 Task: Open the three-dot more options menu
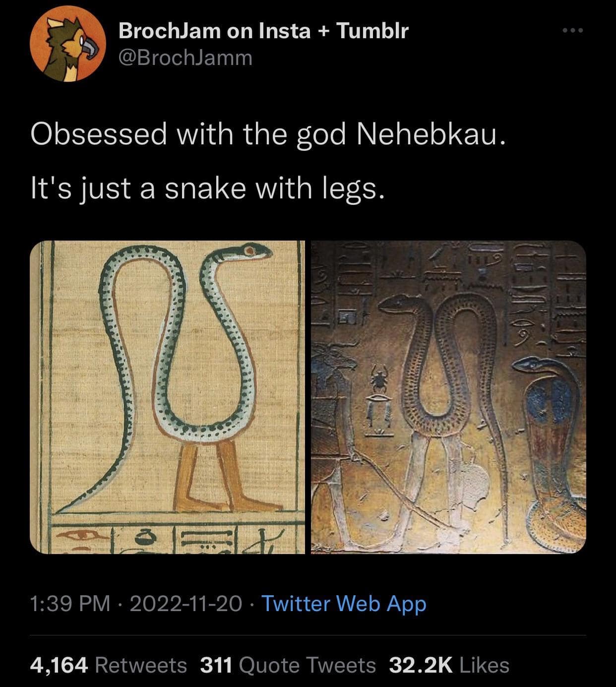pos(573,31)
